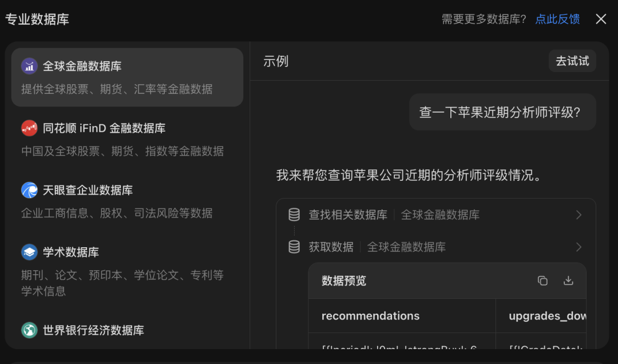Select 世界银行经济数据库 entry

pos(127,330)
